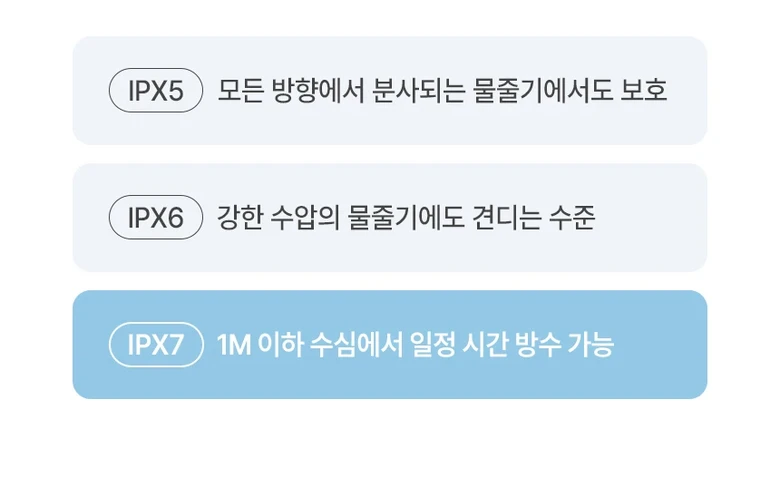Image resolution: width=780 pixels, height=497 pixels.
Task: Click the word 분사되는 in the IPX5 description
Action: click(x=418, y=91)
